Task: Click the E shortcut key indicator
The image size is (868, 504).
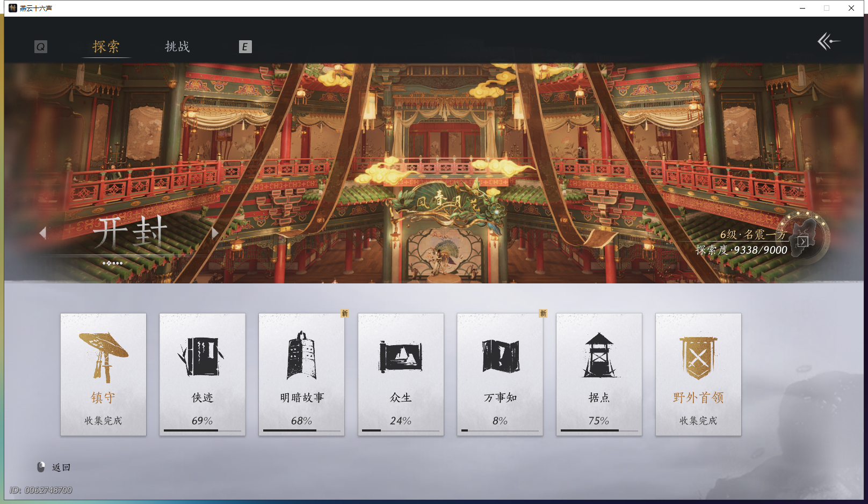Action: pos(245,47)
